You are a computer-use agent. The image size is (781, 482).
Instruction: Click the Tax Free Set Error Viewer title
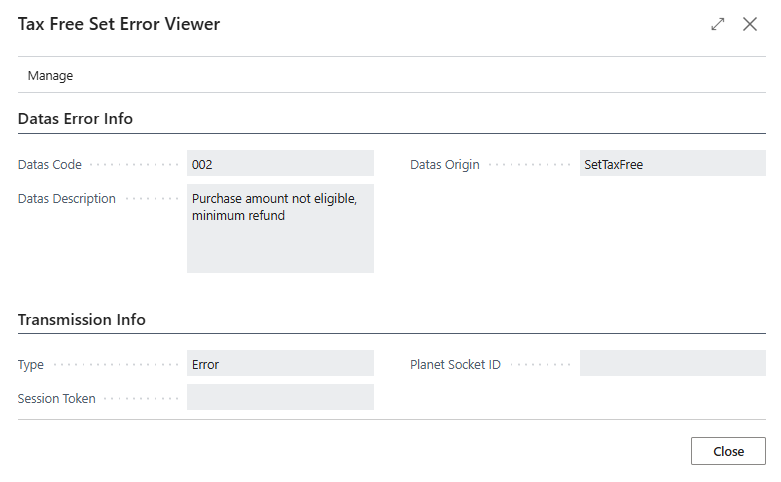tap(119, 24)
